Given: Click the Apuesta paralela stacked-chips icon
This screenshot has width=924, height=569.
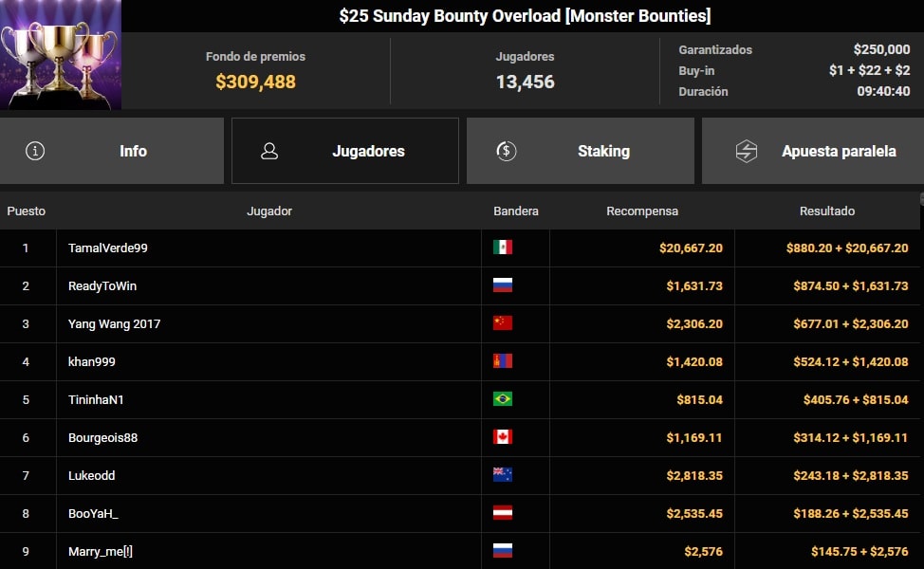Looking at the screenshot, I should click(747, 151).
